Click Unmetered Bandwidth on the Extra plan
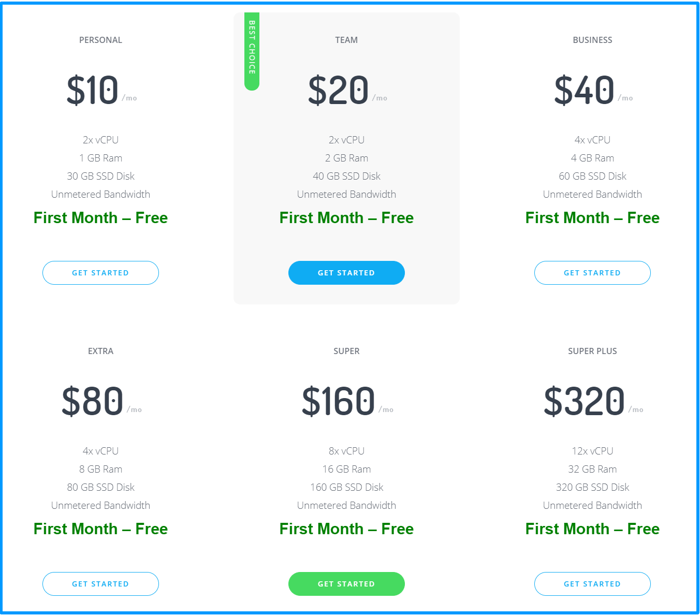This screenshot has width=700, height=616. pos(100,505)
